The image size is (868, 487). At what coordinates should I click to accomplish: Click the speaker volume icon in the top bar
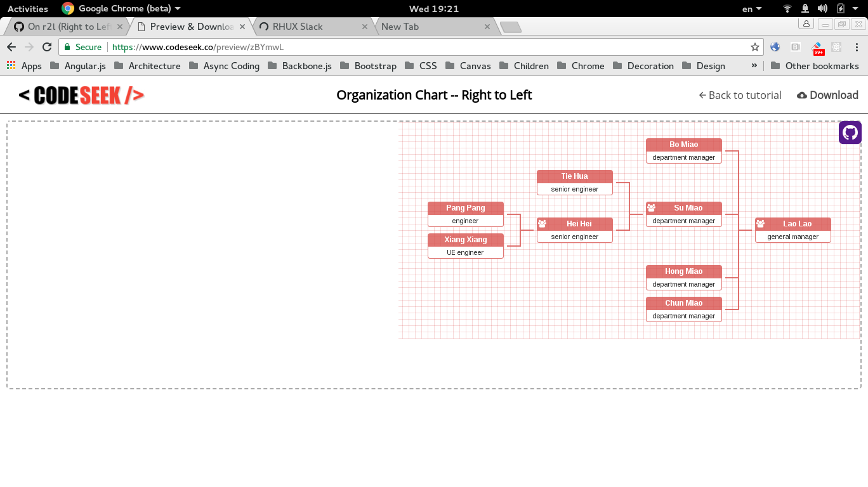coord(824,8)
